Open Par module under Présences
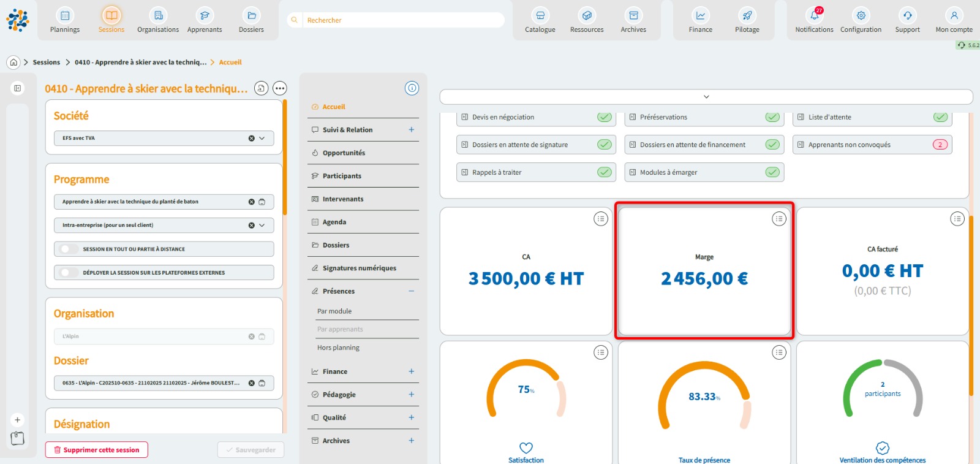 coord(334,311)
